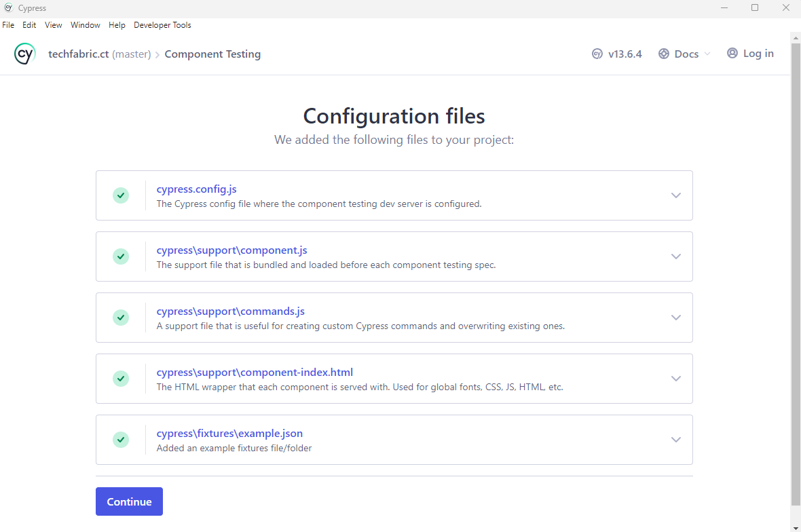Viewport: 801px width, 532px height.
Task: Click the green checkmark beside cypress\support\commands.js
Action: coord(121,318)
